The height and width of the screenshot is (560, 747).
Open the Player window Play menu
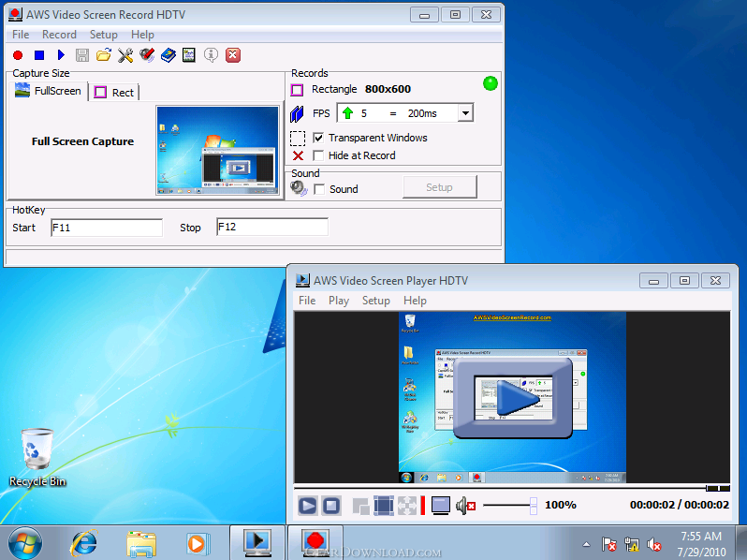point(339,301)
